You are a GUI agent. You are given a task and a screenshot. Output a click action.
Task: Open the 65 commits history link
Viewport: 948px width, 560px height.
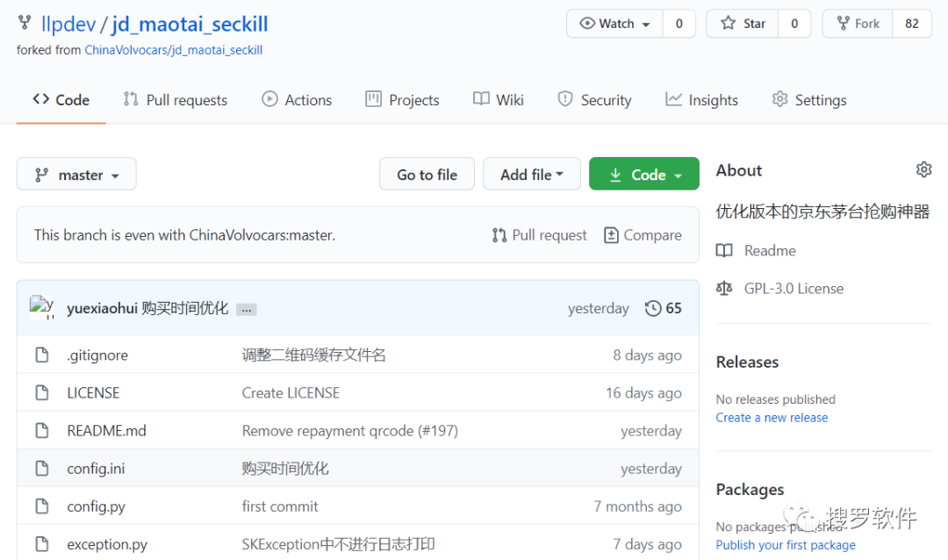click(664, 308)
